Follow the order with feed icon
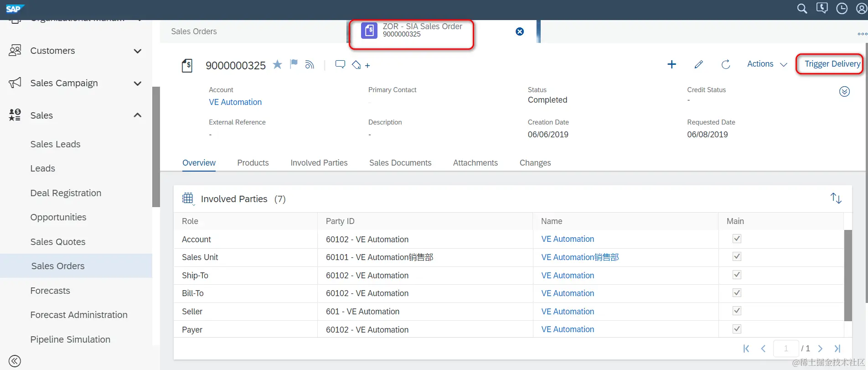The width and height of the screenshot is (868, 370). (310, 65)
